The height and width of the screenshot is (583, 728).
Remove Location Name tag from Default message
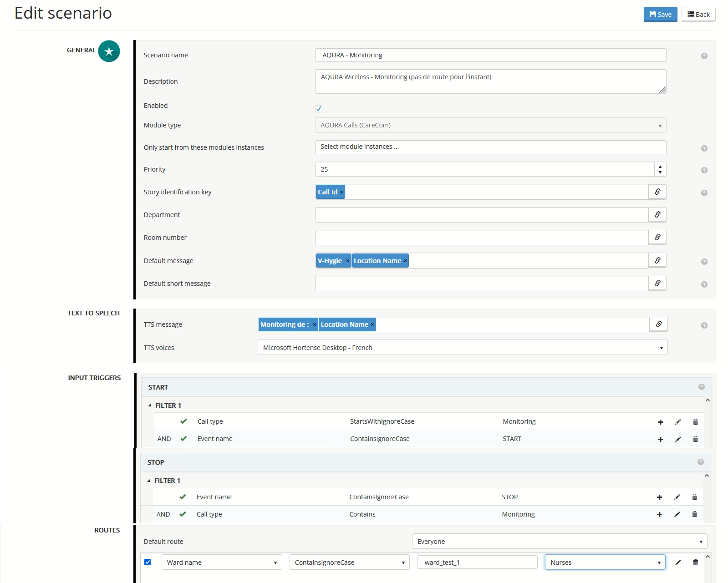(x=405, y=261)
